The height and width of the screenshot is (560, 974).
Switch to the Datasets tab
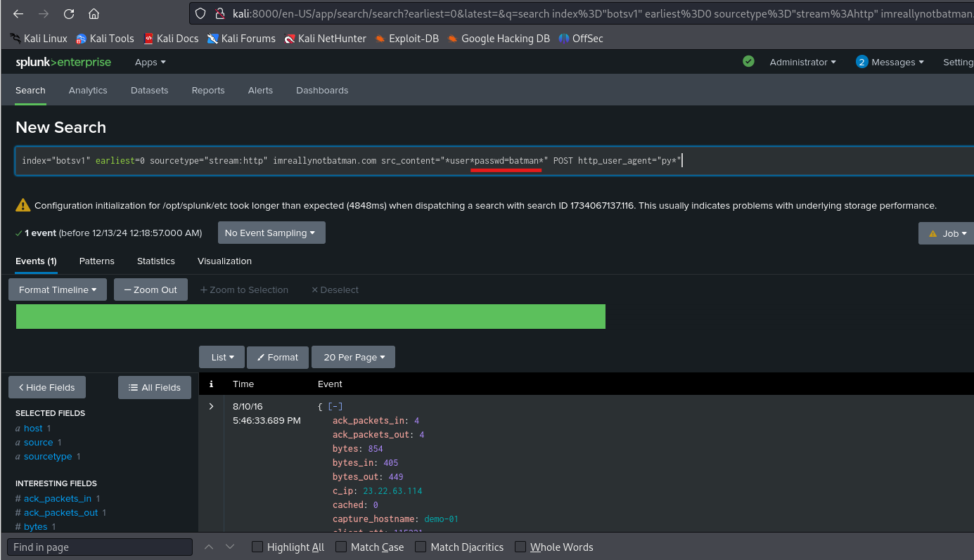click(x=149, y=90)
